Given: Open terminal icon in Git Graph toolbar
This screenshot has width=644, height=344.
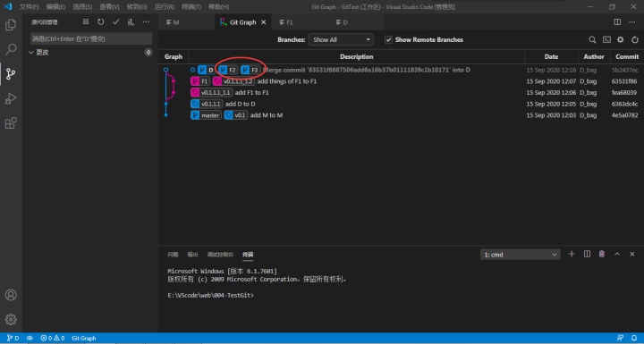Looking at the screenshot, I should pyautogui.click(x=606, y=40).
